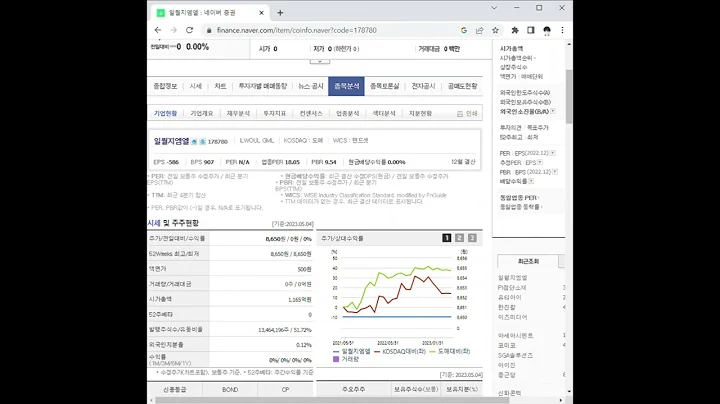Click the 시세 link in section heading

point(154,223)
